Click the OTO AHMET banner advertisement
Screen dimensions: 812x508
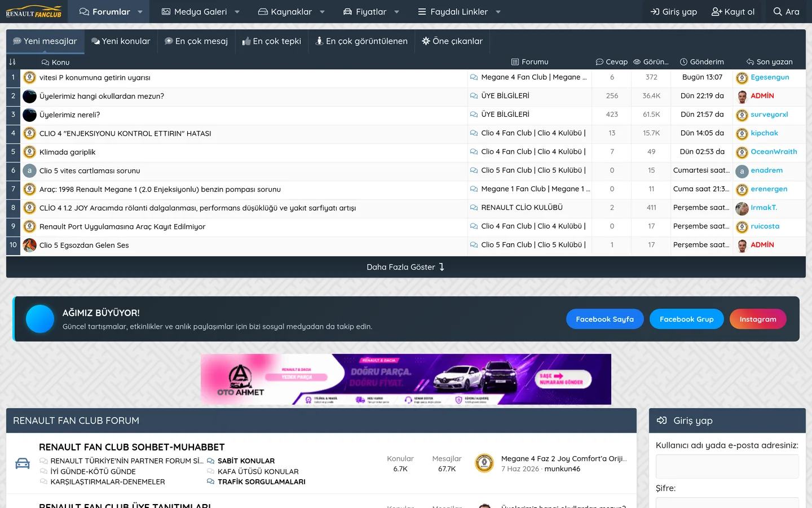click(x=406, y=379)
